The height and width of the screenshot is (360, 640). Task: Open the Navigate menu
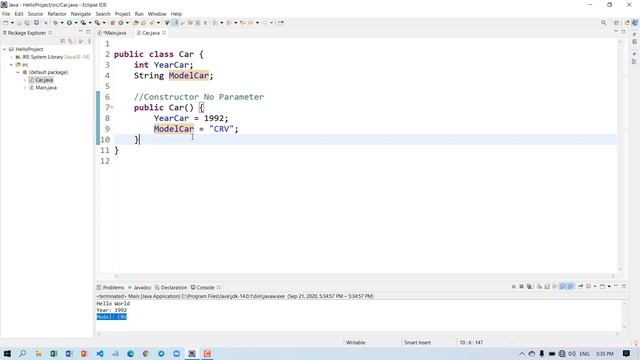point(81,14)
